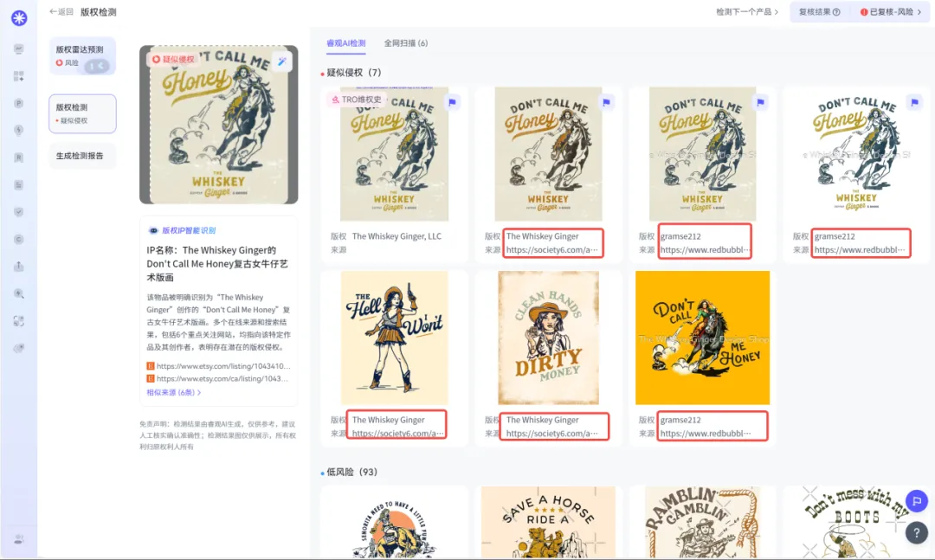Click the robot icon next to 版权IP智能识别
Viewport: 935px width, 560px height.
tap(153, 230)
